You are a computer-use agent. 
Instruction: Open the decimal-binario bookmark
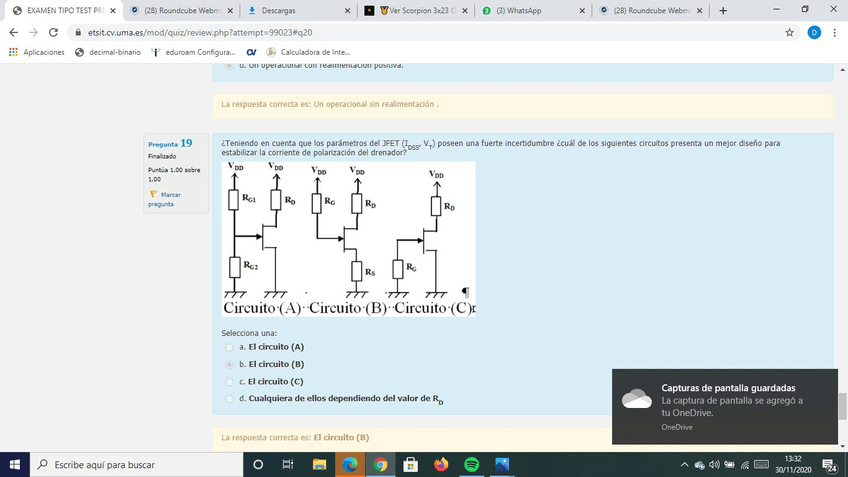point(108,52)
